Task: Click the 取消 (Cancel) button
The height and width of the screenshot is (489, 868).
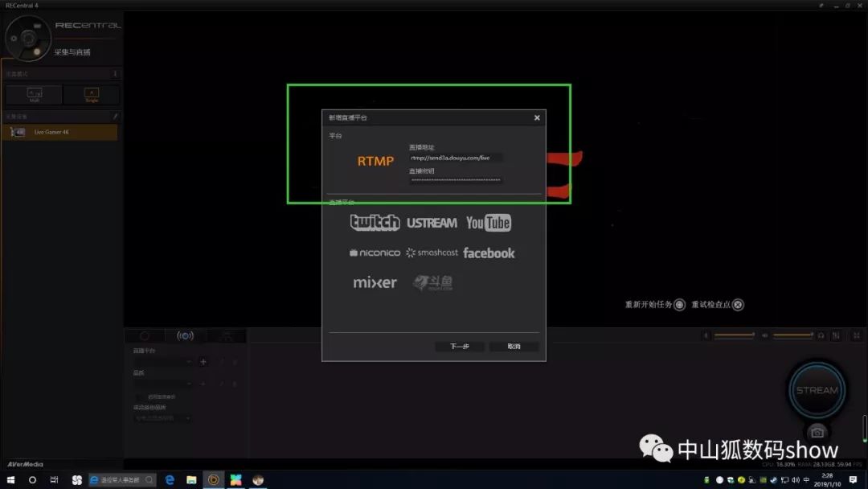Action: (x=514, y=346)
